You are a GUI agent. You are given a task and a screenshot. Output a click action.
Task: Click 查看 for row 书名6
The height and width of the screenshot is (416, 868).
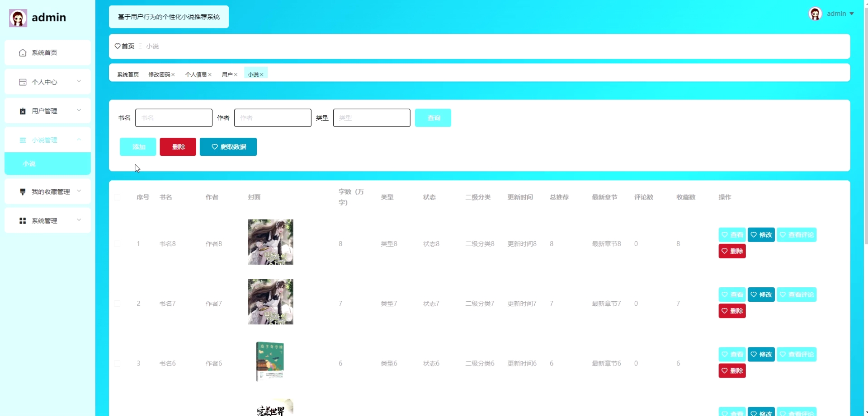[x=732, y=355]
